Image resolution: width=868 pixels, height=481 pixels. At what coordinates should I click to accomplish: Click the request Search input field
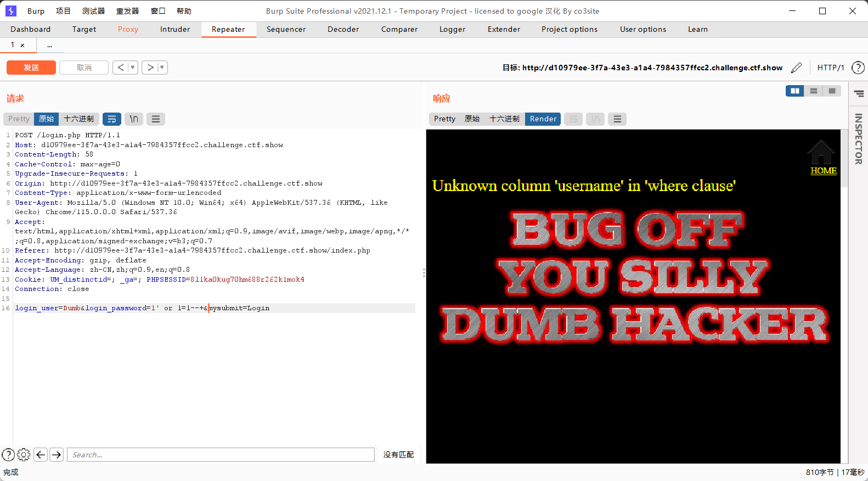point(221,455)
